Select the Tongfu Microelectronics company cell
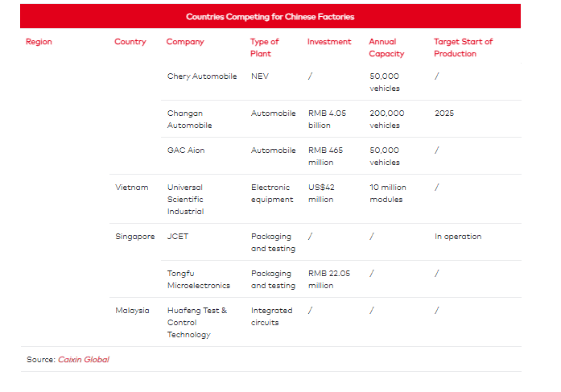 coord(198,279)
